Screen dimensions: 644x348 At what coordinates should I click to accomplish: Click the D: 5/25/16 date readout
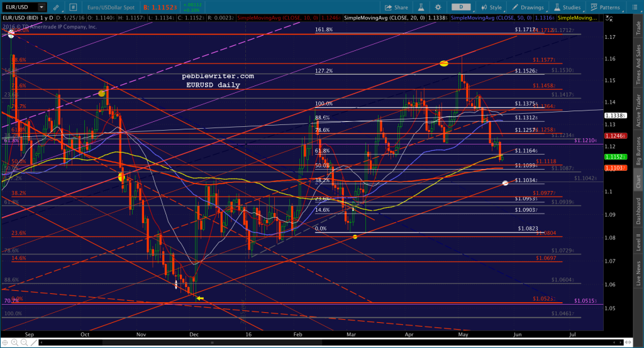tap(71, 18)
